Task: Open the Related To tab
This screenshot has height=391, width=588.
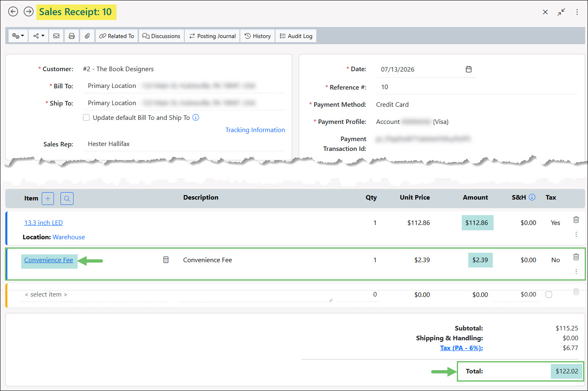Action: tap(117, 36)
